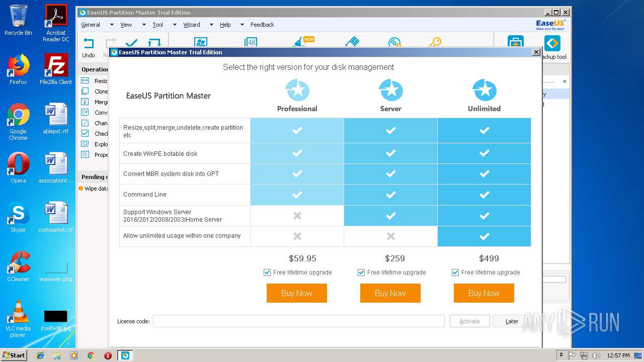Click the Undo toolbar icon
The height and width of the screenshot is (362, 644).
(x=89, y=43)
